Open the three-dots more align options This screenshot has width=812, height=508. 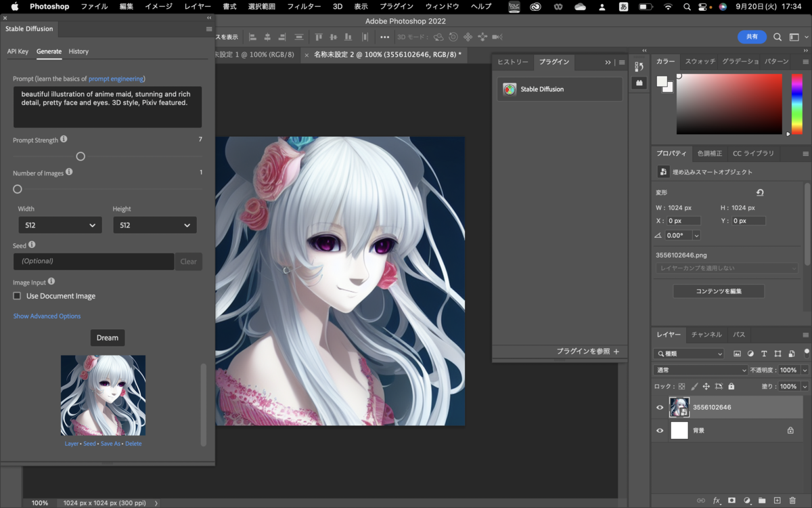pos(385,37)
